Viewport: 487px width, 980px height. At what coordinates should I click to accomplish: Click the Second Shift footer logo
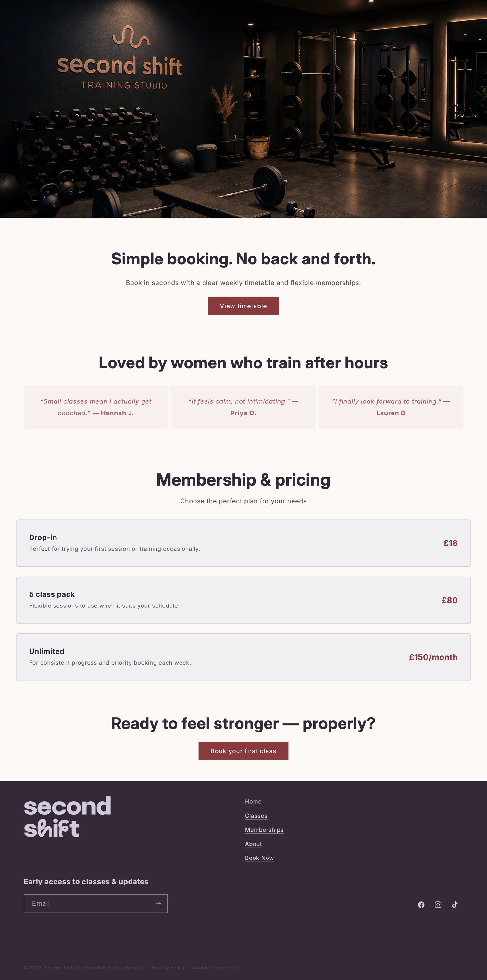pyautogui.click(x=68, y=816)
